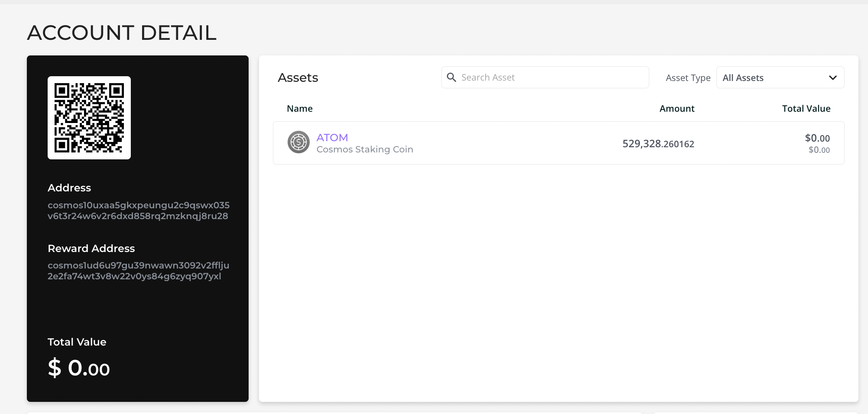Click the Name column header
The height and width of the screenshot is (414, 868).
300,109
